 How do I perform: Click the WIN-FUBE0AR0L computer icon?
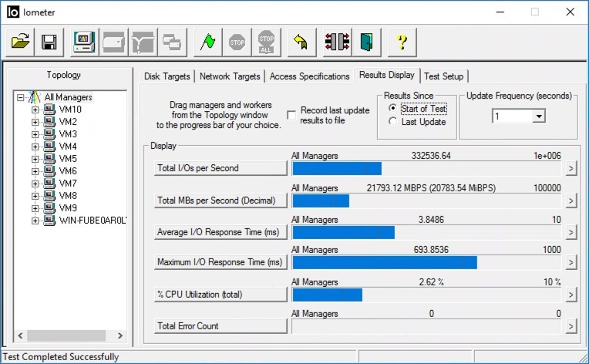click(49, 220)
